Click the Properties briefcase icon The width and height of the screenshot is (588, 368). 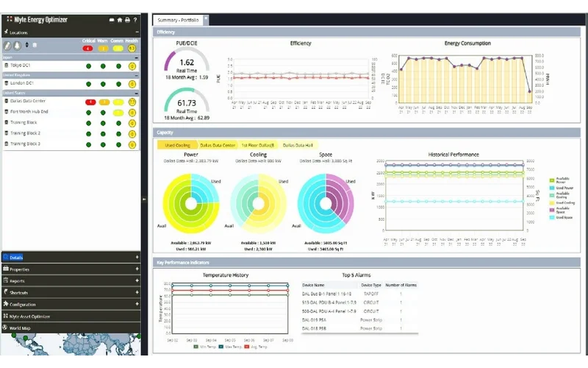pyautogui.click(x=6, y=269)
